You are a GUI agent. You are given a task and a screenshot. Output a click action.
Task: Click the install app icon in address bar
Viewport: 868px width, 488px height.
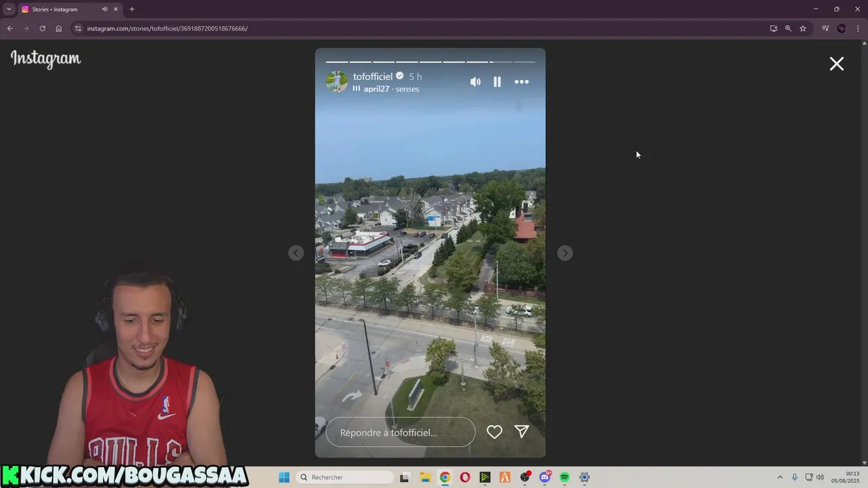[774, 28]
